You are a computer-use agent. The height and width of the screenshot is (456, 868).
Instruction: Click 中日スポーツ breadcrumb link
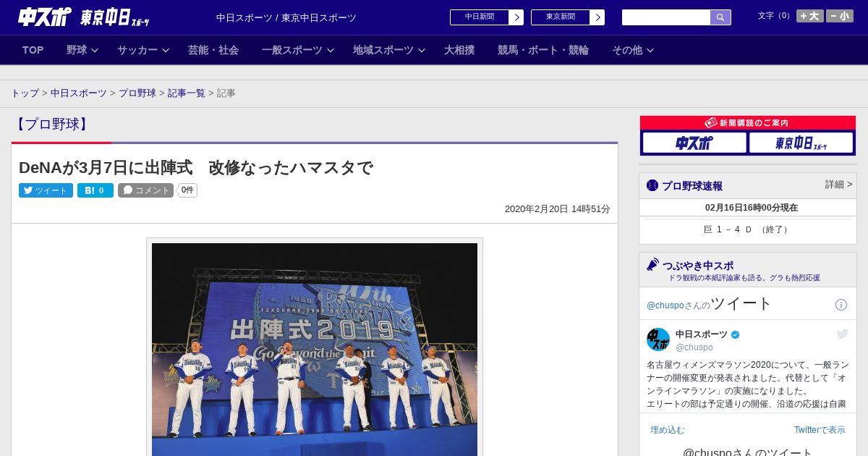pos(79,93)
